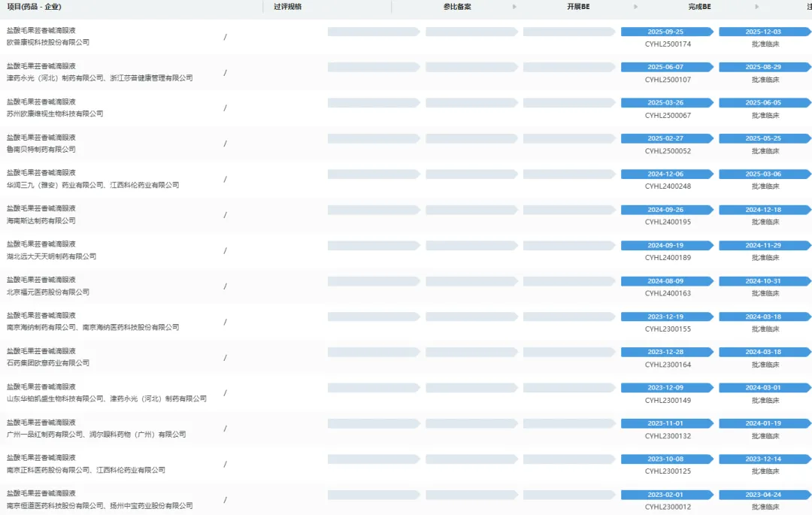Open the 鲁南贝特制药有限公司 project row
This screenshot has height=515, width=812.
pos(41,150)
